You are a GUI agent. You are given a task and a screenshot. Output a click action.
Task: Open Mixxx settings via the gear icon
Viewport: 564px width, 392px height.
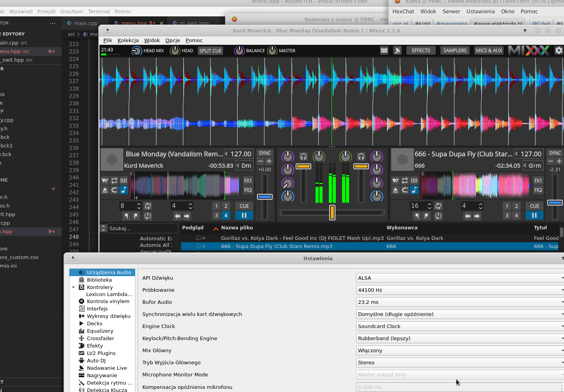coord(559,50)
